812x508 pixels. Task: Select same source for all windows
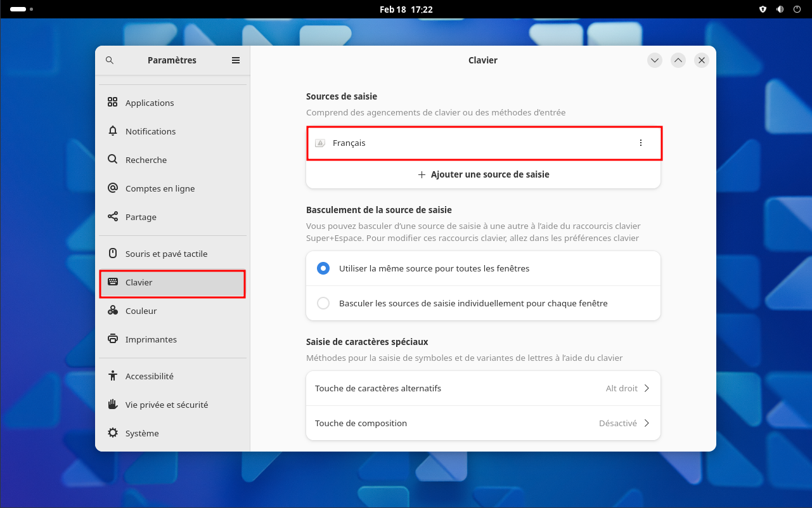point(323,268)
